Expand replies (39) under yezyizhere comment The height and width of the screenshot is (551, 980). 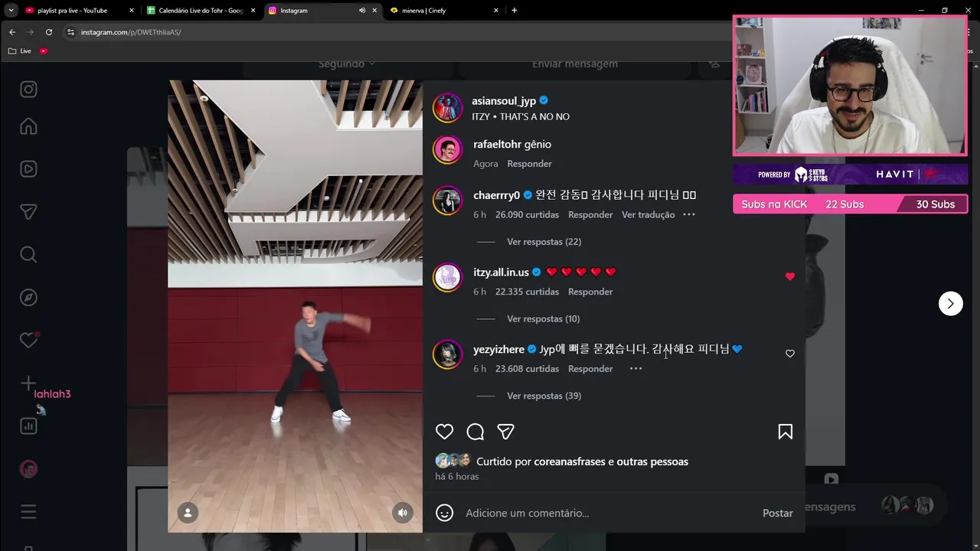[544, 396]
